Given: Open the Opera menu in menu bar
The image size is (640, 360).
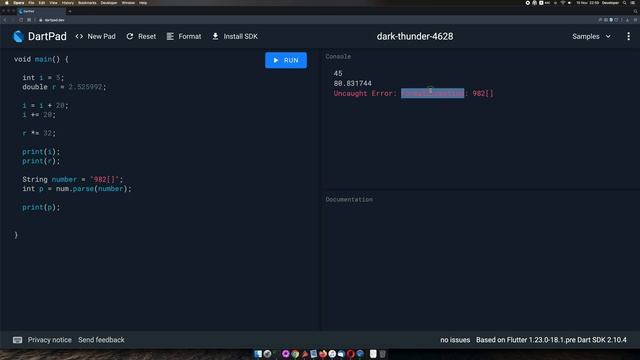Looking at the screenshot, I should [x=18, y=3].
